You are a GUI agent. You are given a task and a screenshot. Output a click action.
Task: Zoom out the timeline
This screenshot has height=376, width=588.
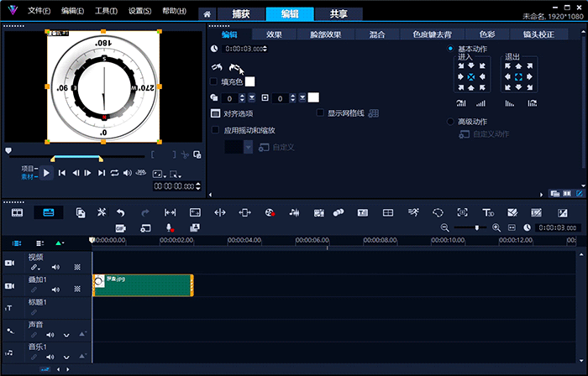pyautogui.click(x=444, y=227)
